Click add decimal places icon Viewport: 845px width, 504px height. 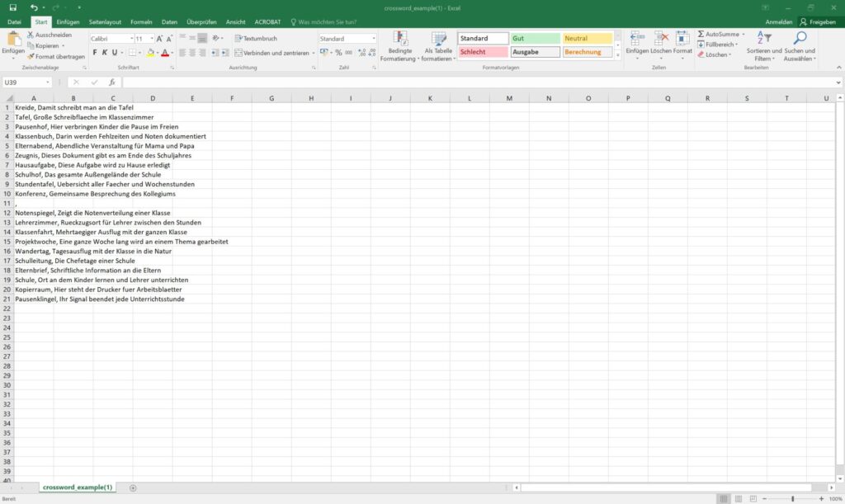point(361,53)
